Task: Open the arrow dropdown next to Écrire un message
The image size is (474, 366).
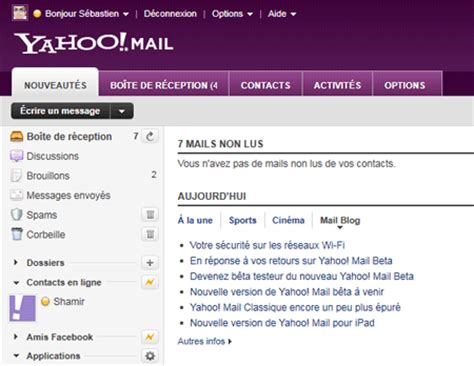Action: [x=122, y=111]
